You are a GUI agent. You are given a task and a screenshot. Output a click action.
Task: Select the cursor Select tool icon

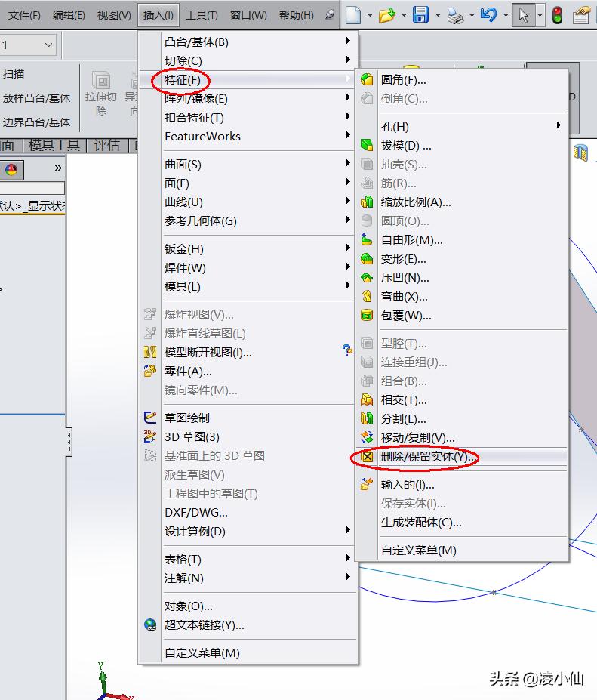[x=523, y=15]
